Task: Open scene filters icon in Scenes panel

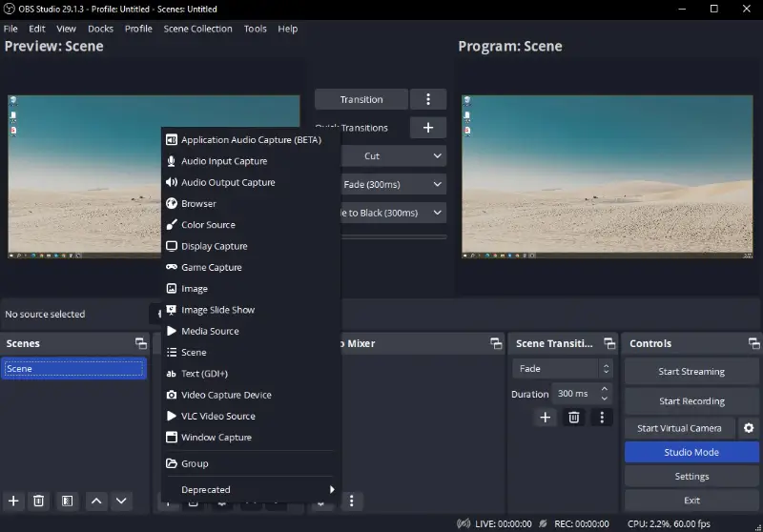Action: (67, 501)
